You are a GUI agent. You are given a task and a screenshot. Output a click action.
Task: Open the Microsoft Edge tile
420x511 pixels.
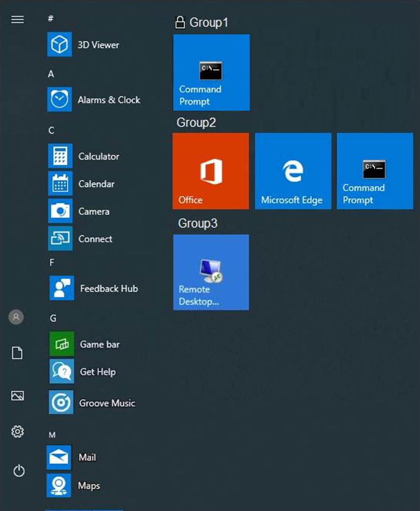[293, 171]
